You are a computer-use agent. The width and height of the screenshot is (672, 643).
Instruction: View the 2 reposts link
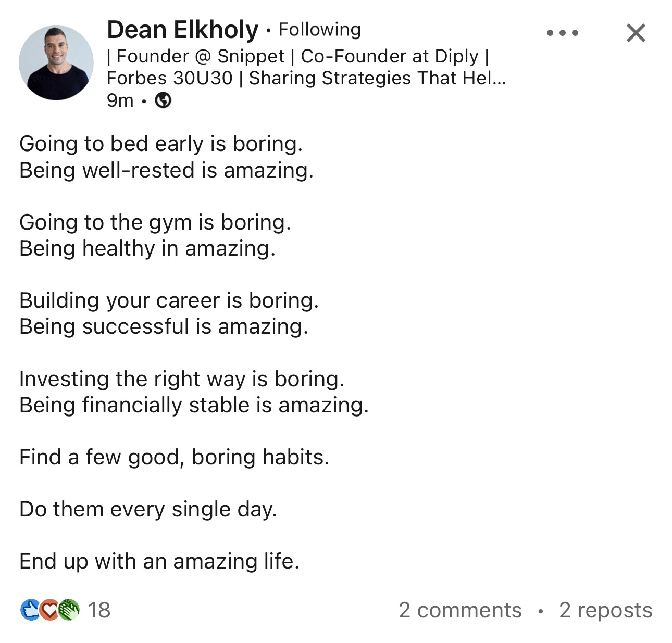pyautogui.click(x=606, y=610)
